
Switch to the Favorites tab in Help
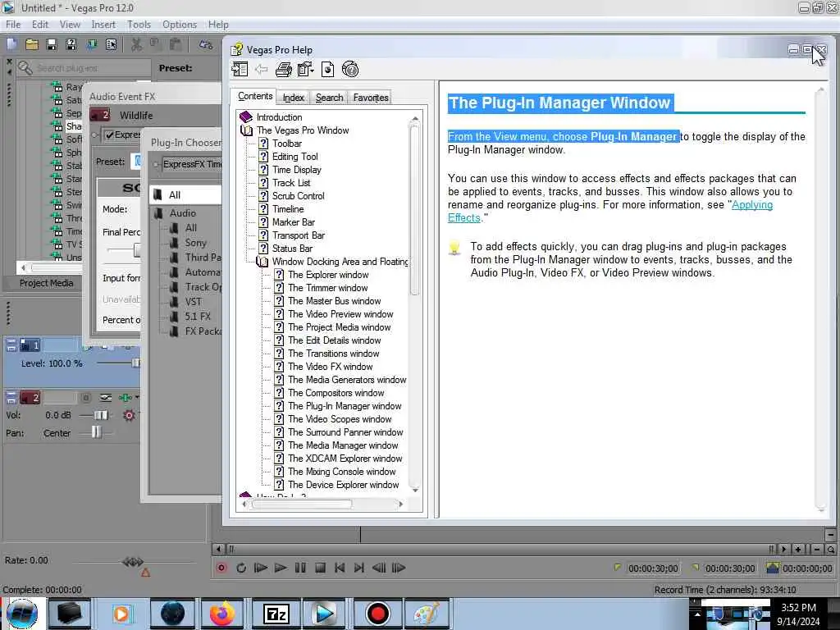click(370, 98)
